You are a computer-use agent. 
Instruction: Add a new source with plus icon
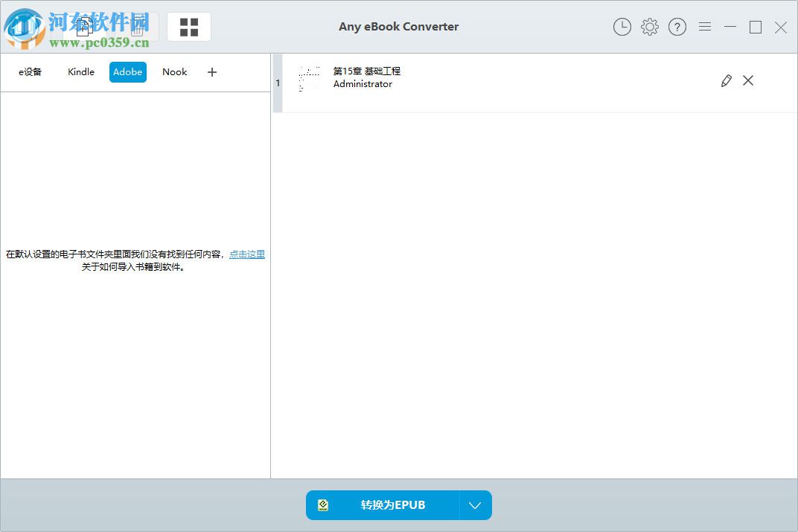pyautogui.click(x=212, y=72)
